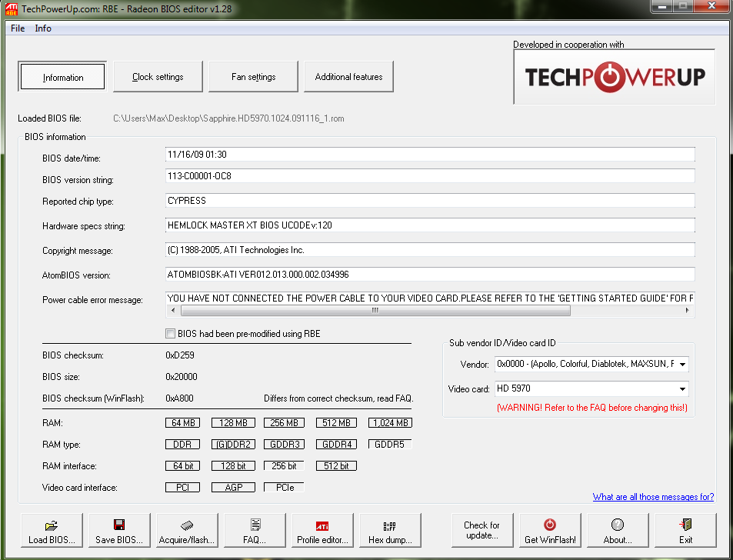
Task: Click the Copyright message field
Action: (430, 250)
